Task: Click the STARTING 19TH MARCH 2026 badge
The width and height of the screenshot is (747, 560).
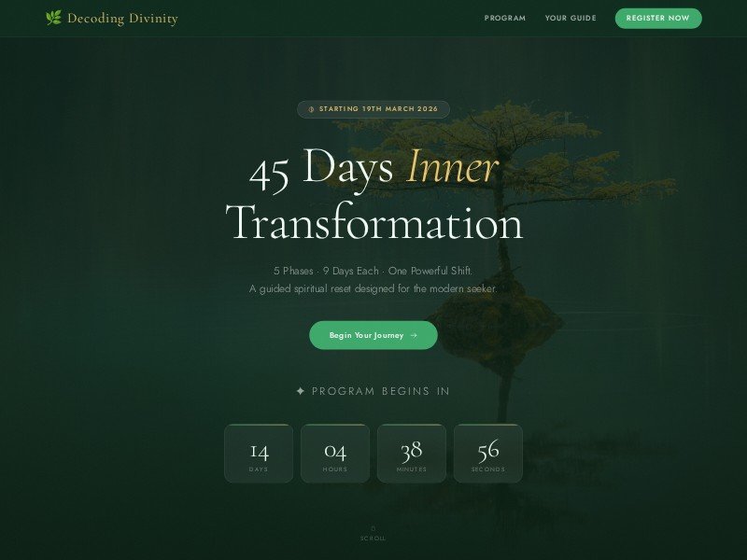Action: click(x=373, y=109)
